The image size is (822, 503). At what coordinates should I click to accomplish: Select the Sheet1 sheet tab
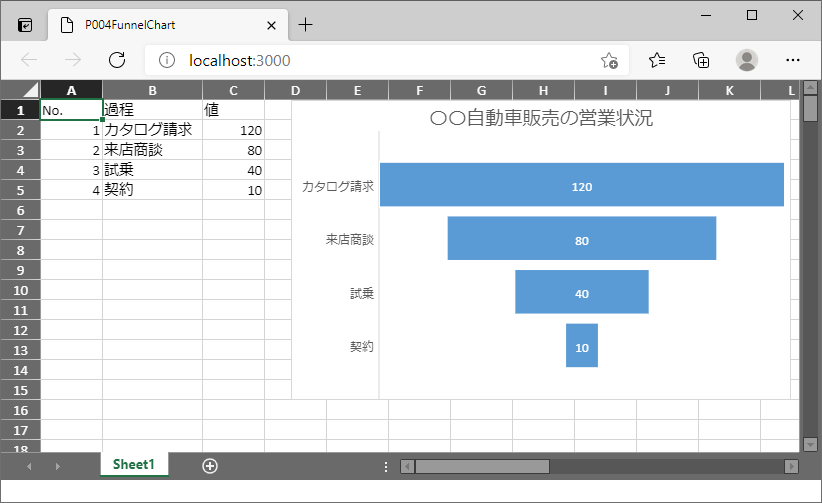tap(134, 464)
